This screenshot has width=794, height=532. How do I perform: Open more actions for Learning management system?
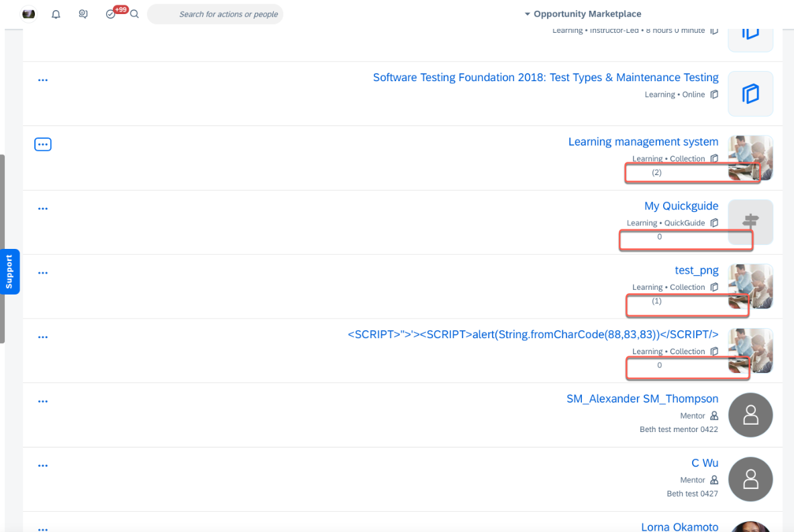click(x=43, y=144)
